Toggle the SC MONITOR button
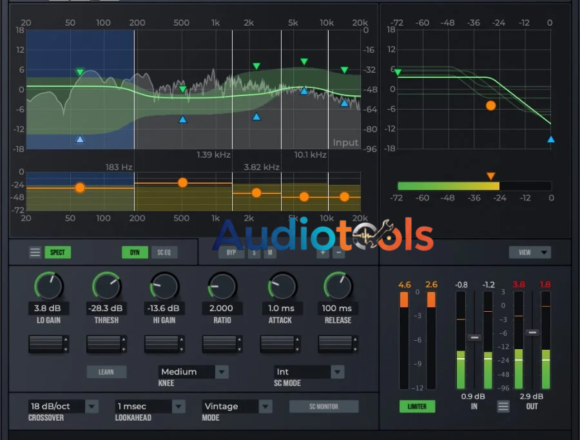 [x=324, y=407]
